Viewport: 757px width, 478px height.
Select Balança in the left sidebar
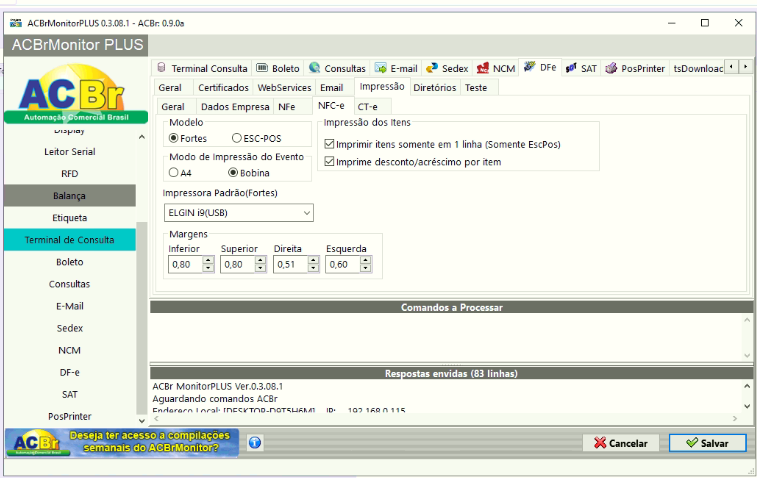pyautogui.click(x=69, y=195)
